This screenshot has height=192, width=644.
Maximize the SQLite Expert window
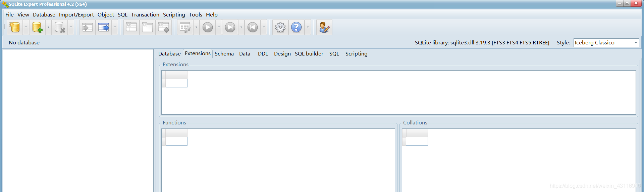tap(627, 3)
